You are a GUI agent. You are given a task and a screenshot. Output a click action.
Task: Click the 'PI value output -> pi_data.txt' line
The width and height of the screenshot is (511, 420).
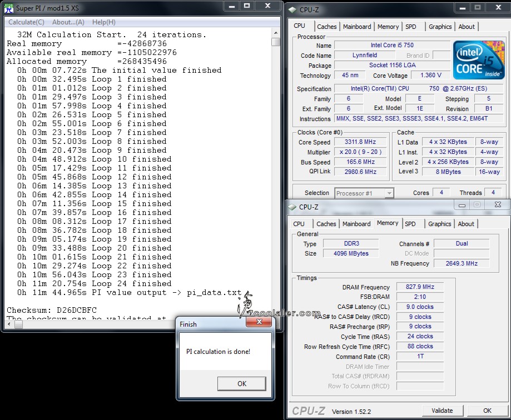coord(130,292)
